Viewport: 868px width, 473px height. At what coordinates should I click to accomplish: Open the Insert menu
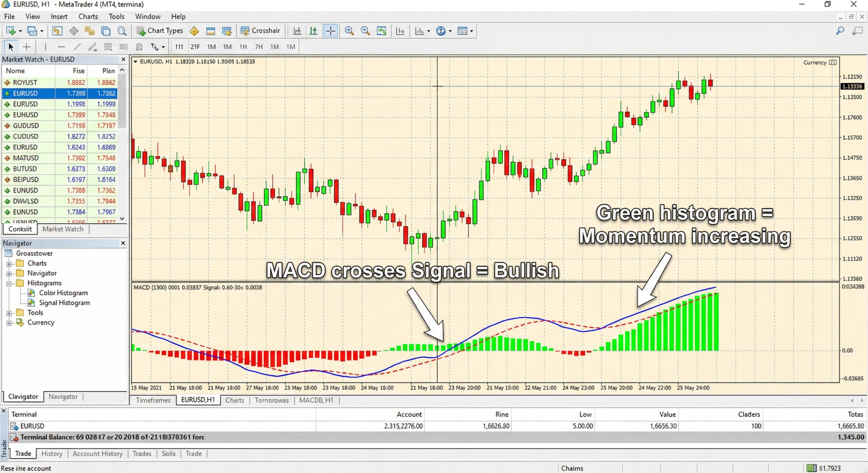(59, 16)
